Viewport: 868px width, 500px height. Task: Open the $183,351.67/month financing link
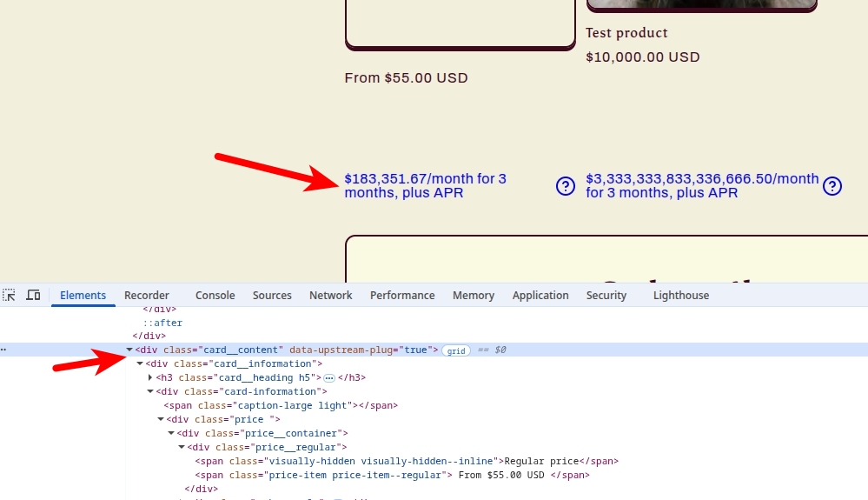pyautogui.click(x=425, y=186)
